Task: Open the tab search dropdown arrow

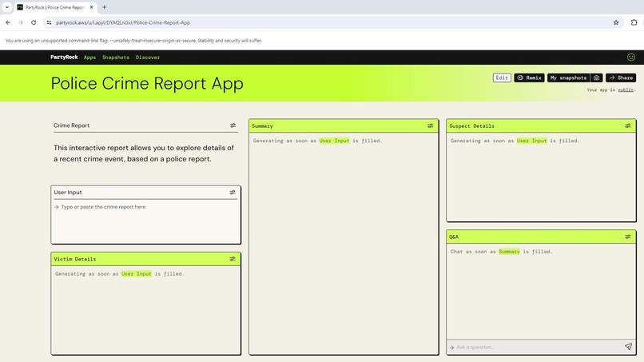Action: (x=7, y=7)
